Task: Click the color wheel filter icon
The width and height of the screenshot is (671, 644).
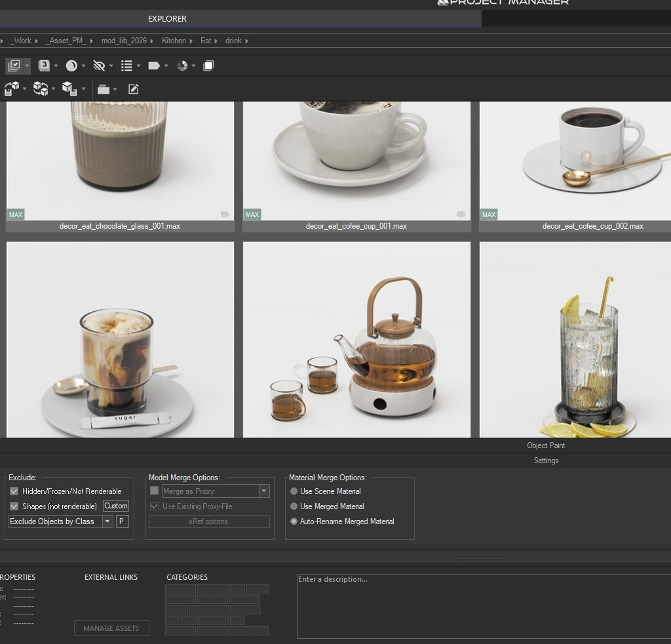Action: [183, 66]
